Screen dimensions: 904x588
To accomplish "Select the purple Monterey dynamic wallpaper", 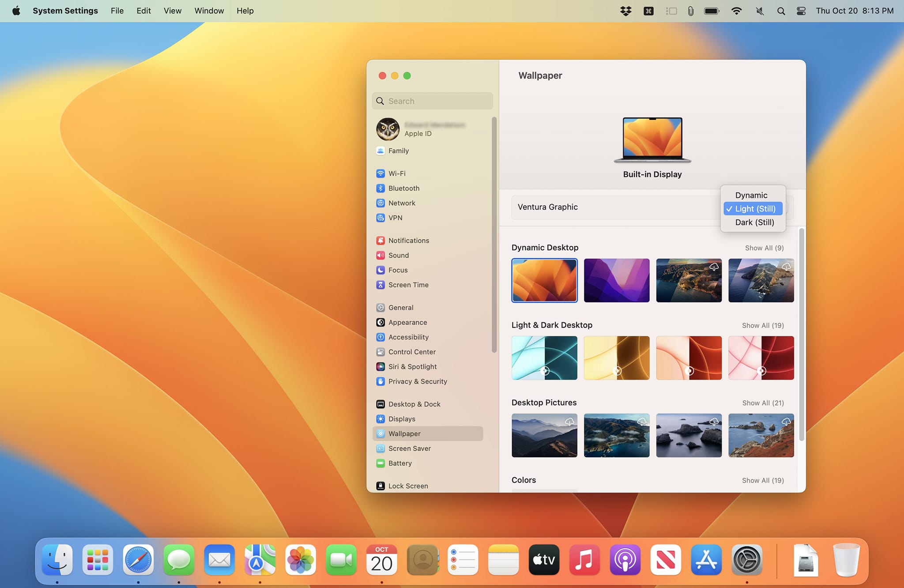I will [x=616, y=280].
